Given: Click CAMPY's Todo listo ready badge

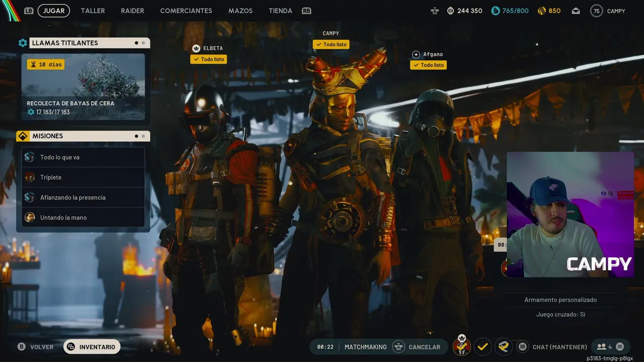Looking at the screenshot, I should point(331,44).
